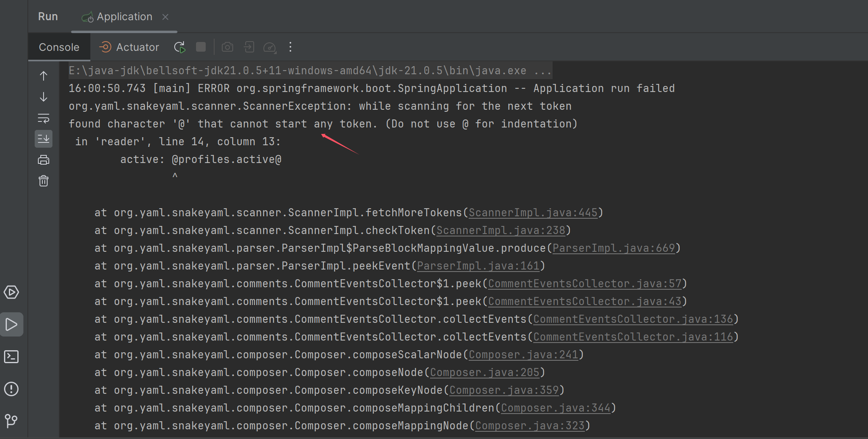Open the Terminal tool window icon
Viewport: 868px width, 439px height.
tap(11, 357)
